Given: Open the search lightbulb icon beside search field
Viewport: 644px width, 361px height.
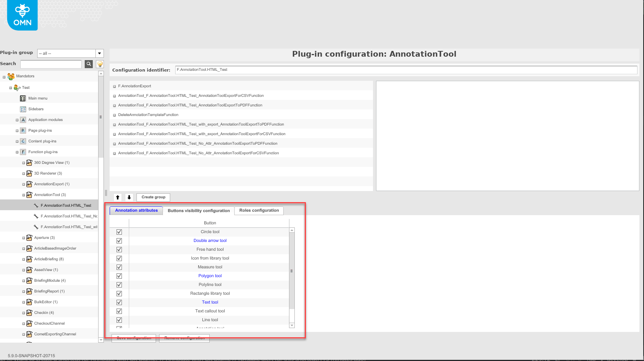Looking at the screenshot, I should point(99,64).
